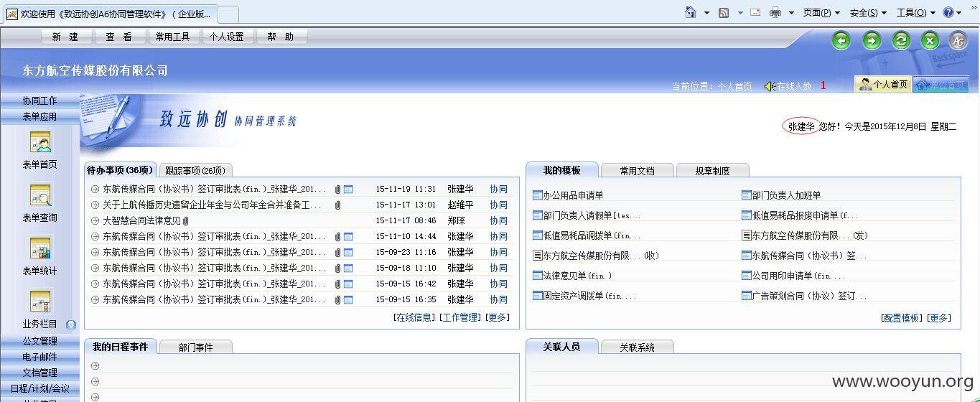The height and width of the screenshot is (402, 980).
Task: Switch to the 跟踪事项(26项) tab
Action: pyautogui.click(x=195, y=171)
